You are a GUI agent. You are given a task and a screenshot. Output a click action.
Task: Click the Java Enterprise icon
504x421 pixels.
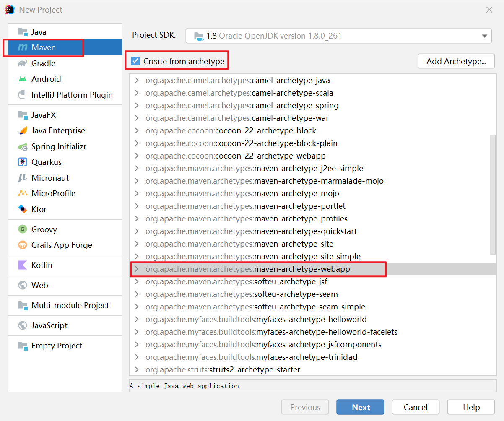(x=23, y=131)
